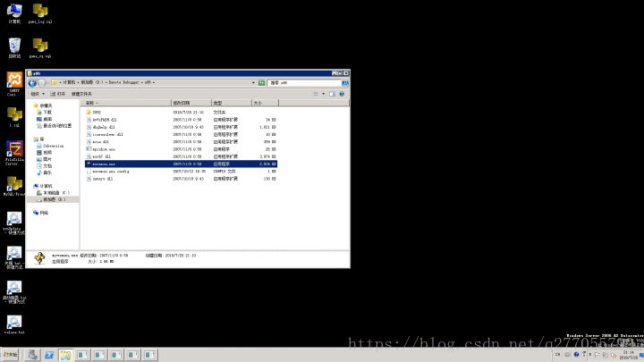Click the 库 (Libraries) node in sidebar
Image resolution: width=644 pixels, height=362 pixels.
point(39,139)
